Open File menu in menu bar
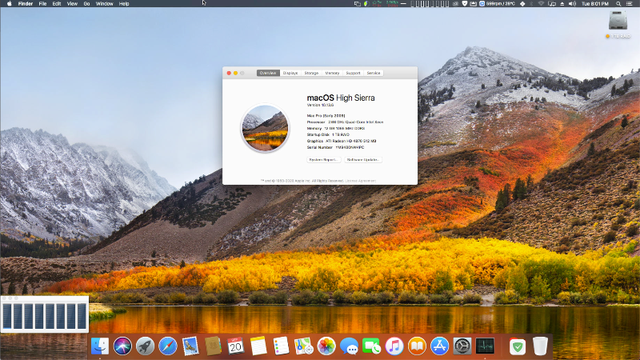This screenshot has width=640, height=360. pyautogui.click(x=42, y=4)
